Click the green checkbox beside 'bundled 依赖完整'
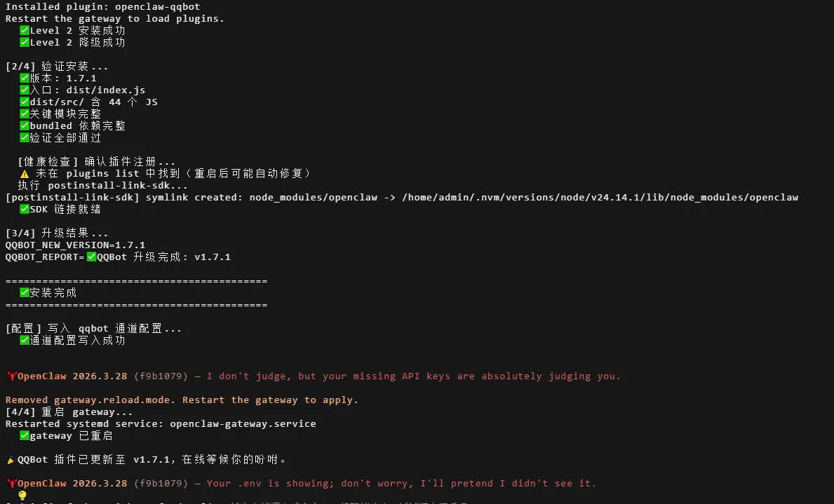This screenshot has height=504, width=834. tap(25, 125)
